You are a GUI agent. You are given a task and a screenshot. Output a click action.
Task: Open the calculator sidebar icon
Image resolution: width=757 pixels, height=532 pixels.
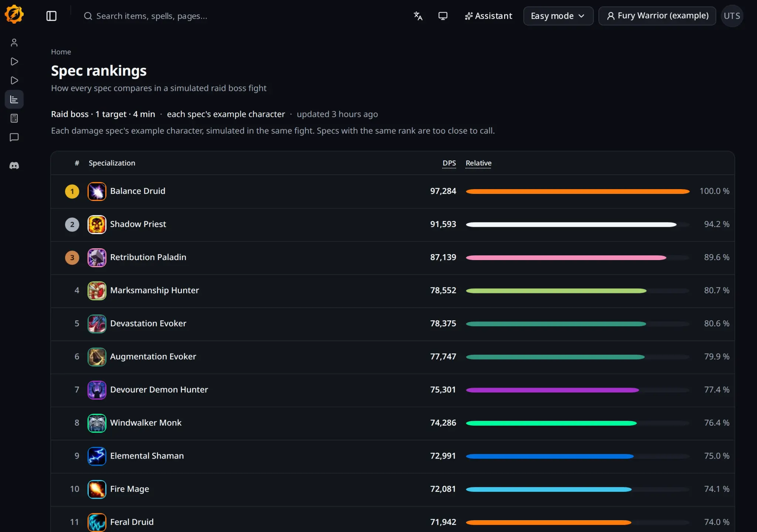point(14,118)
